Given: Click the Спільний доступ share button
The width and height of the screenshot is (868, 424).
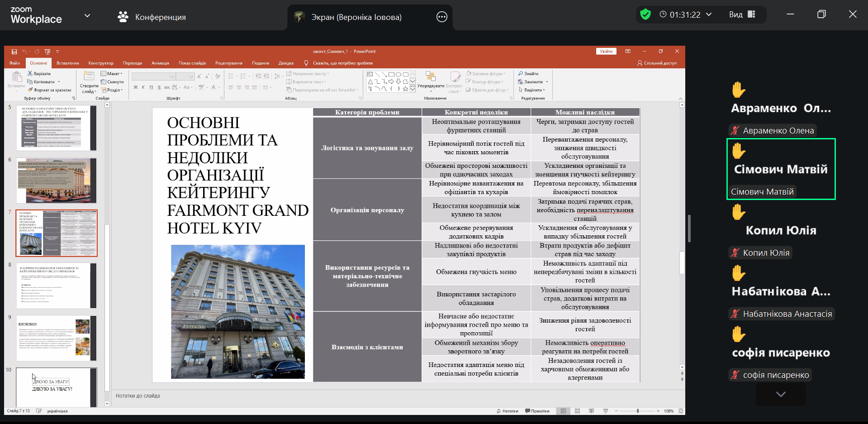Looking at the screenshot, I should coord(657,63).
